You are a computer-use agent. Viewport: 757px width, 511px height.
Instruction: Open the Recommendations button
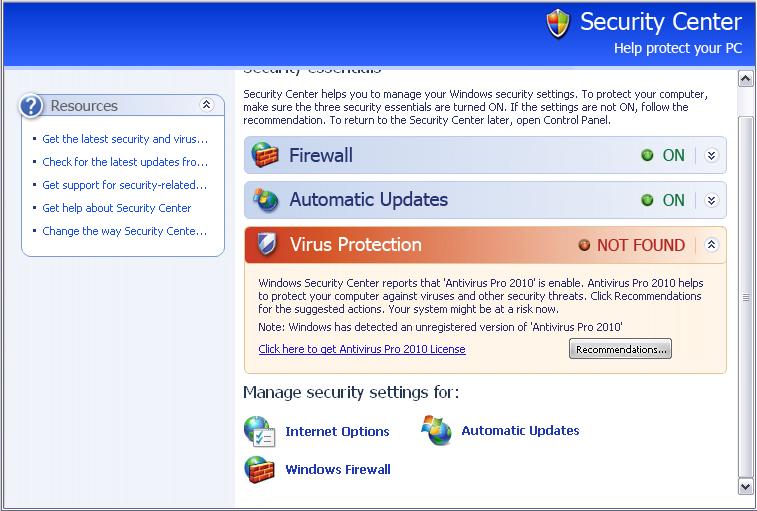point(620,349)
